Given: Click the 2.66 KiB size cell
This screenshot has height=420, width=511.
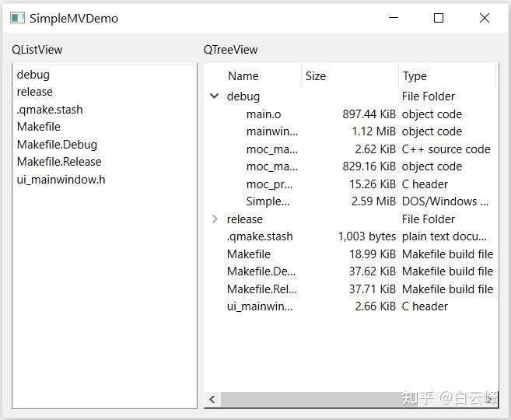Looking at the screenshot, I should coord(376,306).
